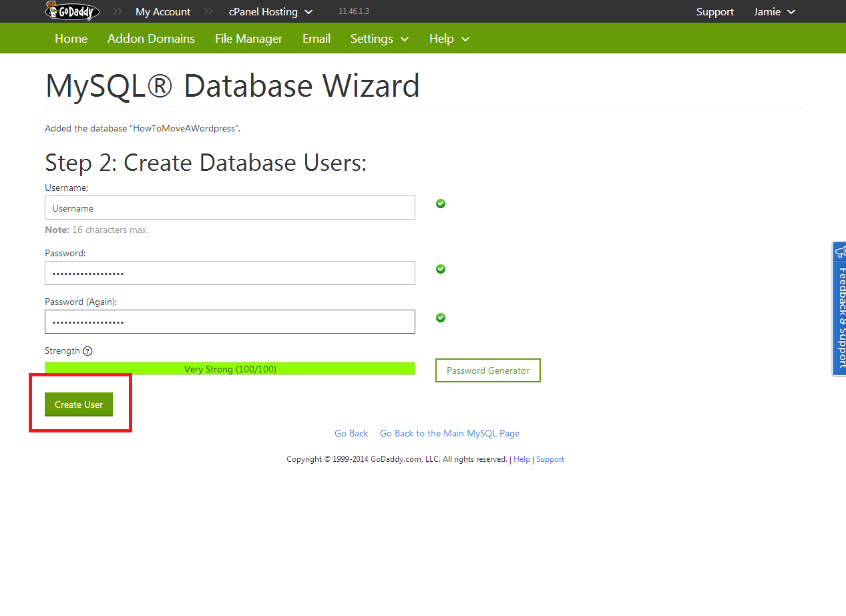The width and height of the screenshot is (846, 616).
Task: Click the MySQL Database Wizard heading
Action: tap(232, 86)
